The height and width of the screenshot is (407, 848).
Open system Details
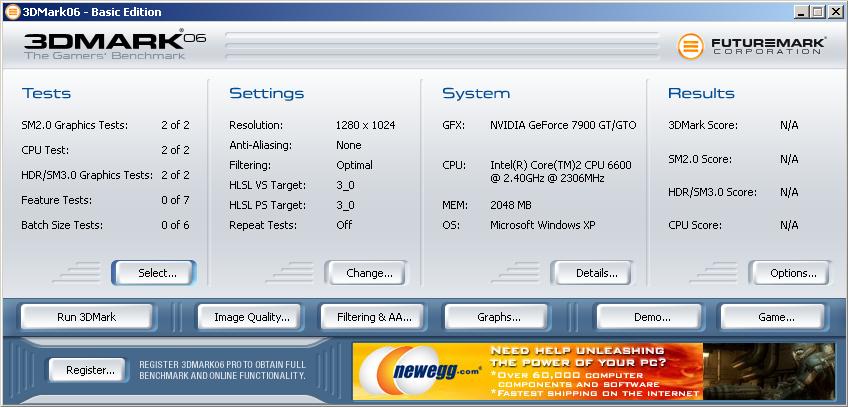pyautogui.click(x=592, y=273)
